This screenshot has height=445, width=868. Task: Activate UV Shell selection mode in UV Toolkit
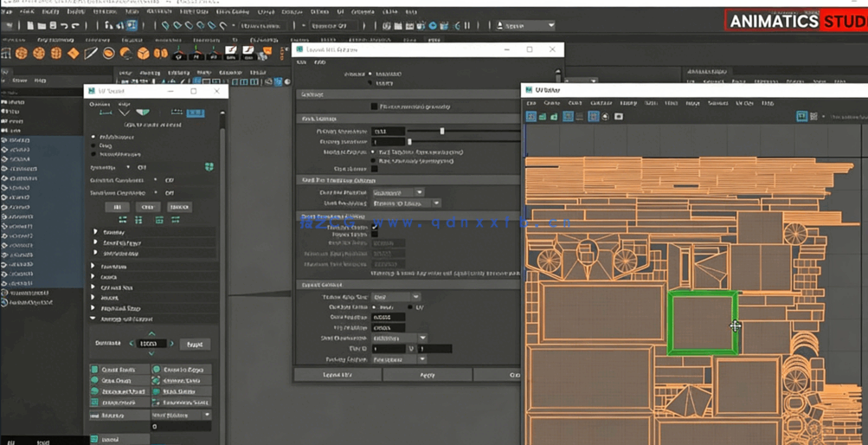click(x=196, y=113)
